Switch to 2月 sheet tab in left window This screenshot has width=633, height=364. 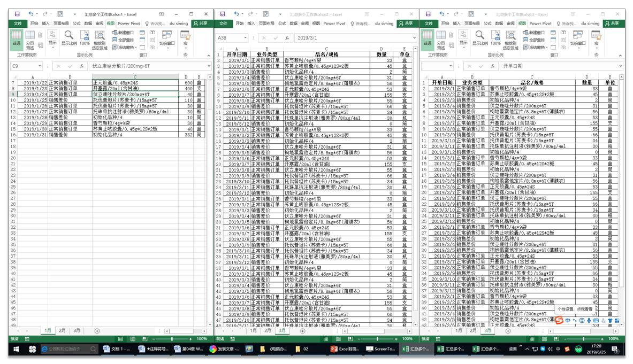tap(62, 330)
